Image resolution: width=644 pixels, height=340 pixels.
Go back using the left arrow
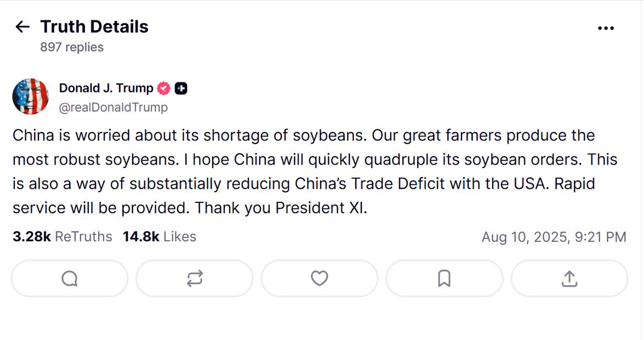point(22,27)
